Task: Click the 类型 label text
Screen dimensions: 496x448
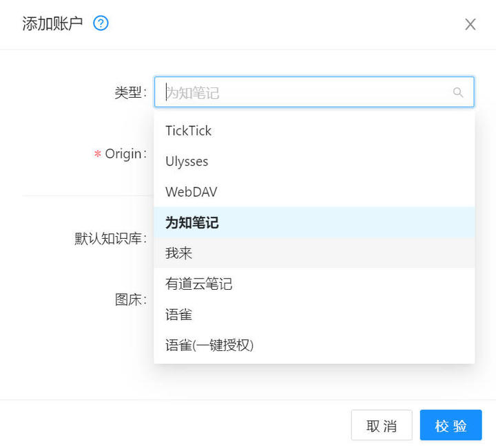Action: coord(128,92)
